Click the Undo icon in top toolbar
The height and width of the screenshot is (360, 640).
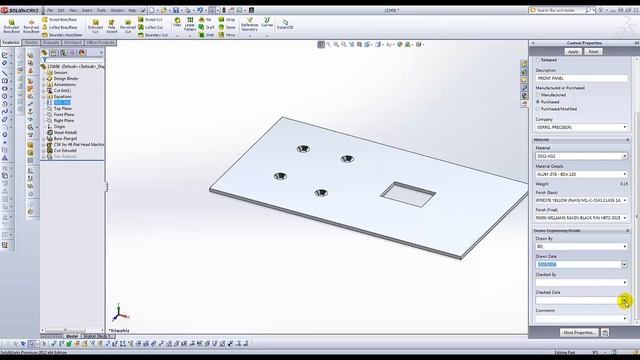(200, 10)
